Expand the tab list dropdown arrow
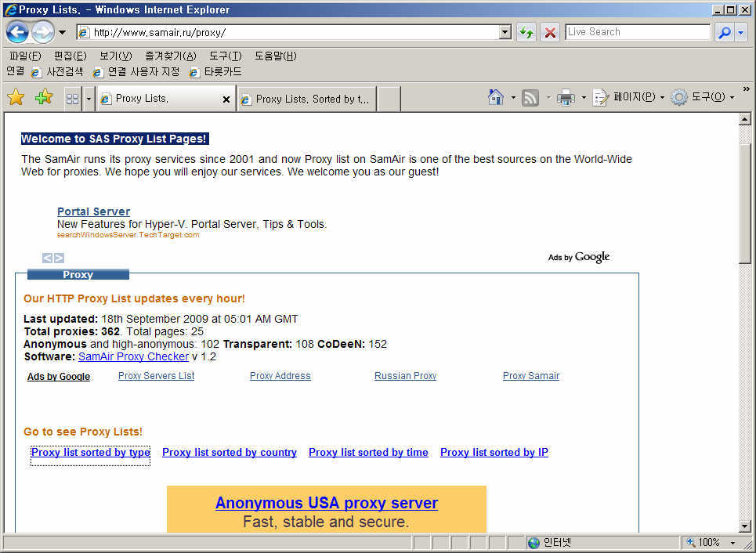The image size is (756, 553). [x=89, y=99]
